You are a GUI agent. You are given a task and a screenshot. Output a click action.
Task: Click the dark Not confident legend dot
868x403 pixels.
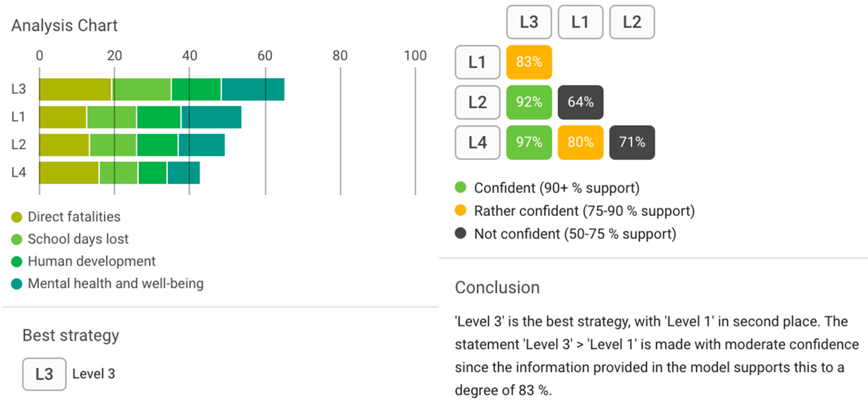point(460,233)
